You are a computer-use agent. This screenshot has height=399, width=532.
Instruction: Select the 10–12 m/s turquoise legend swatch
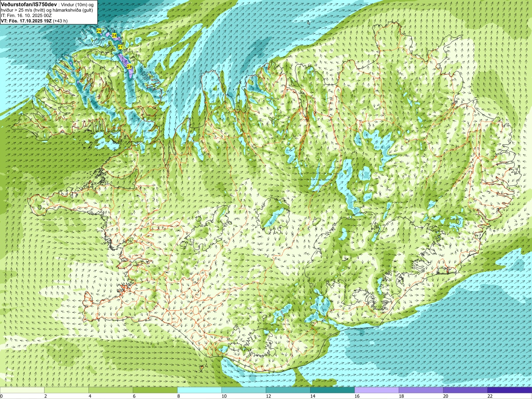tap(244, 390)
